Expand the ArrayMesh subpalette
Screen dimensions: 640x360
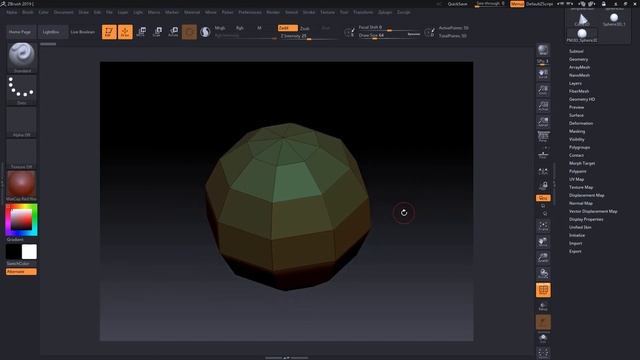(x=579, y=67)
